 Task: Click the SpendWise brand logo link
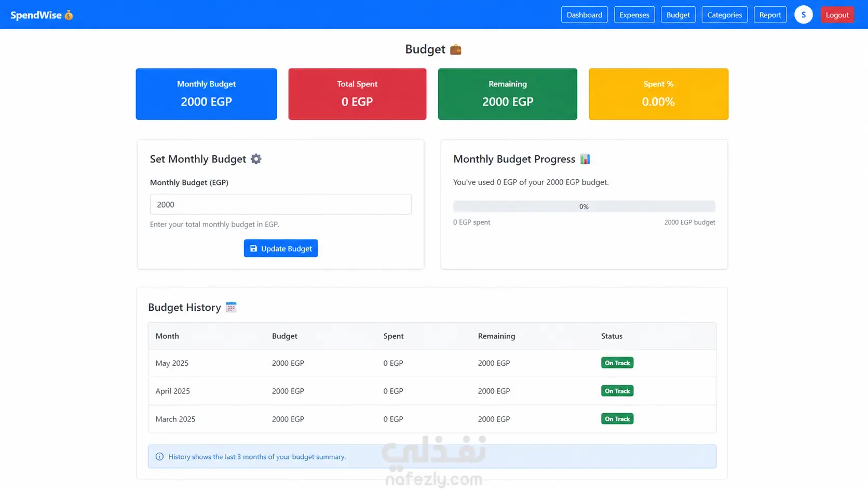pos(42,15)
